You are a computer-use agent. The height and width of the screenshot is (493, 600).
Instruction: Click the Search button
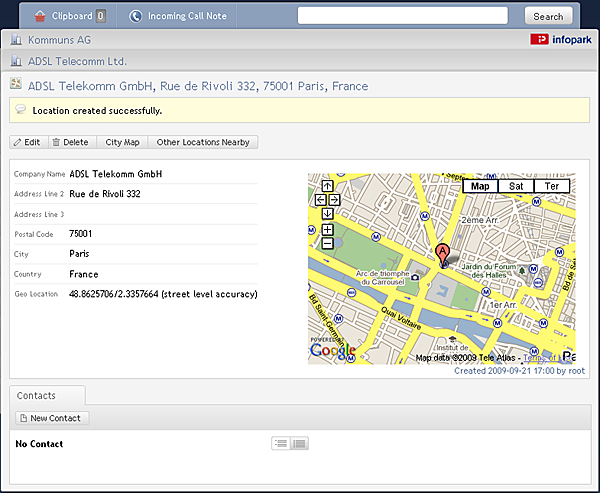pyautogui.click(x=548, y=16)
